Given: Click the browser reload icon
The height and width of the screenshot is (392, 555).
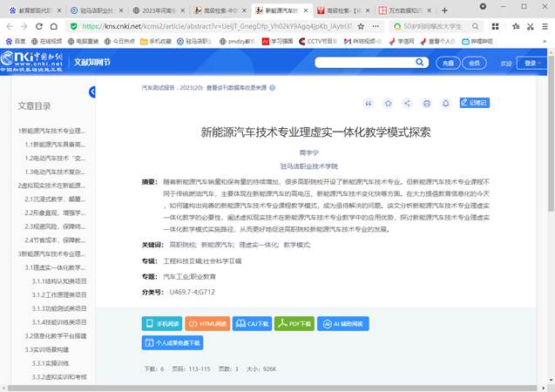Looking at the screenshot, I should (39, 26).
